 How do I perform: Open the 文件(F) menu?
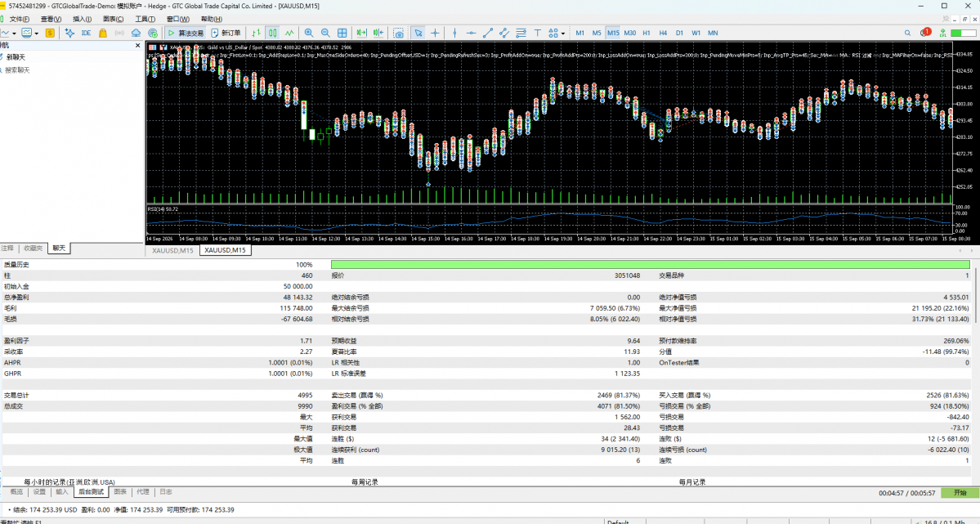[x=20, y=19]
